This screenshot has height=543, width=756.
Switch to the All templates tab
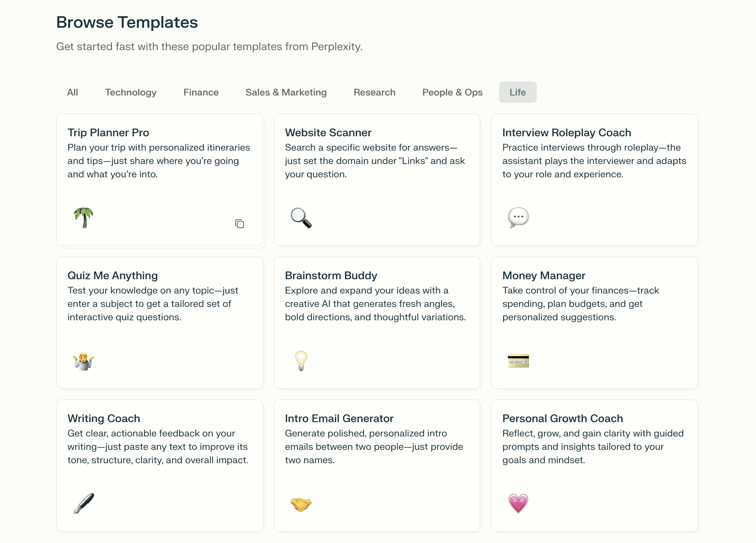pyautogui.click(x=73, y=92)
